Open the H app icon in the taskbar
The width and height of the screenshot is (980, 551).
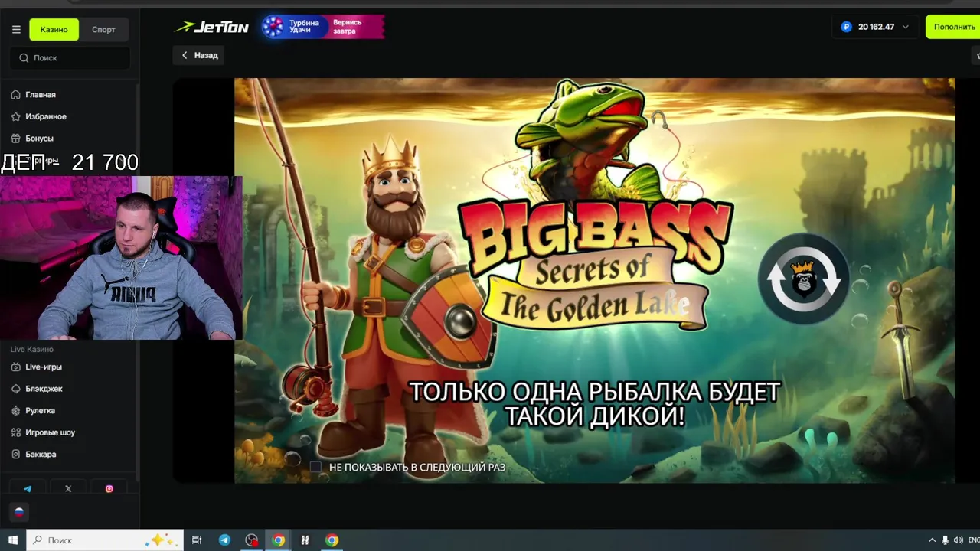coord(305,540)
